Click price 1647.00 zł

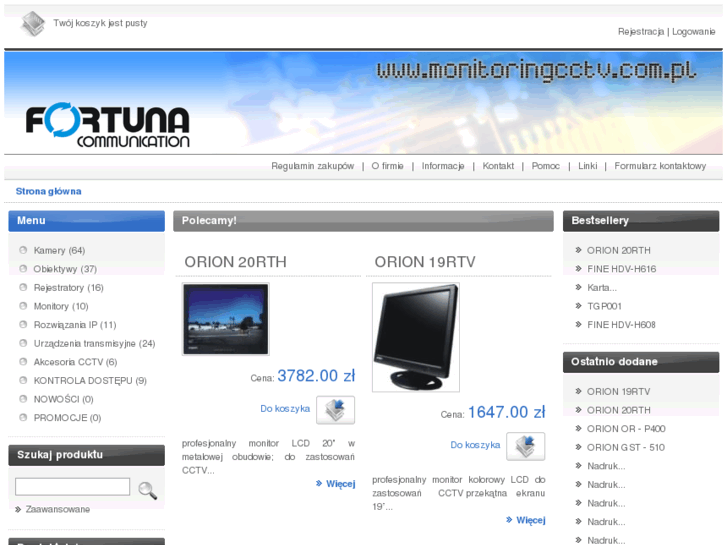506,412
